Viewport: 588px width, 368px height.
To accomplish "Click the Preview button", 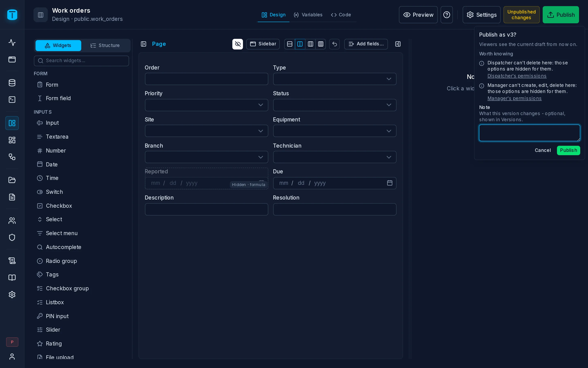I will click(x=418, y=15).
